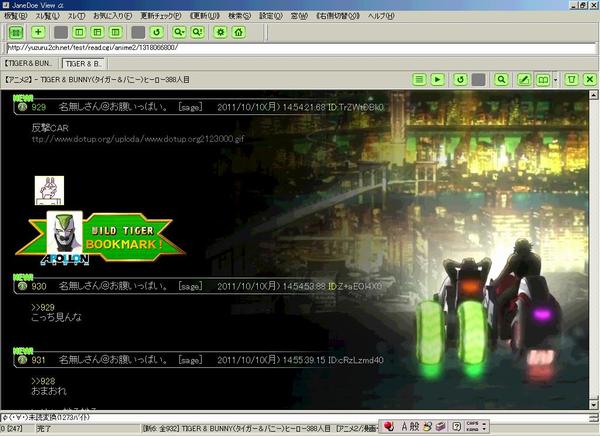The image size is (600, 436).
Task: Open the スレ覧(L) menu
Action: click(x=47, y=16)
